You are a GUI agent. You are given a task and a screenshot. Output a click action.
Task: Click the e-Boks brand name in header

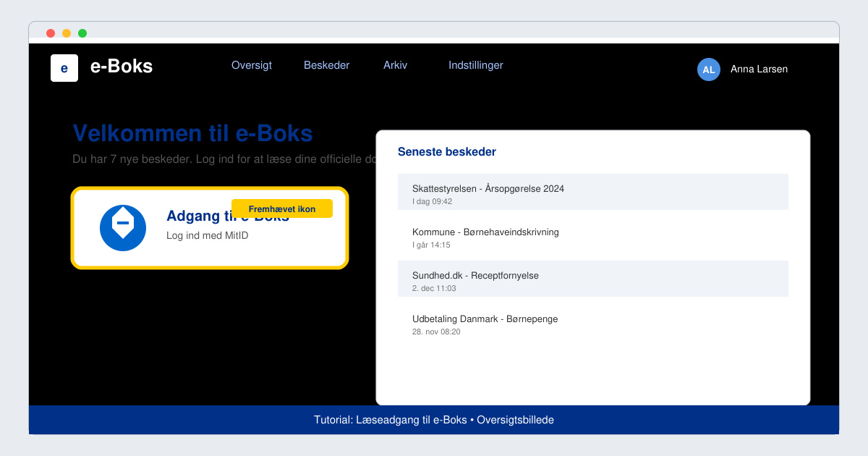[x=122, y=67]
